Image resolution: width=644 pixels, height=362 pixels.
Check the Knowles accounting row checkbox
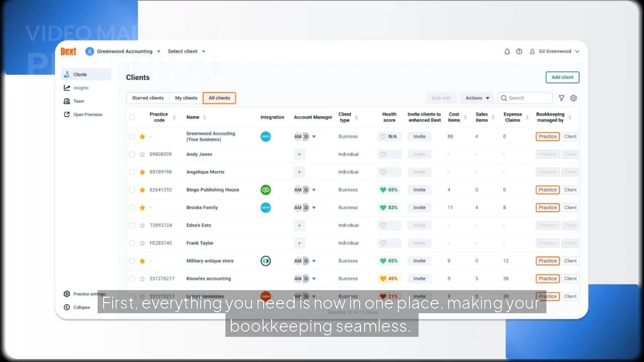132,279
